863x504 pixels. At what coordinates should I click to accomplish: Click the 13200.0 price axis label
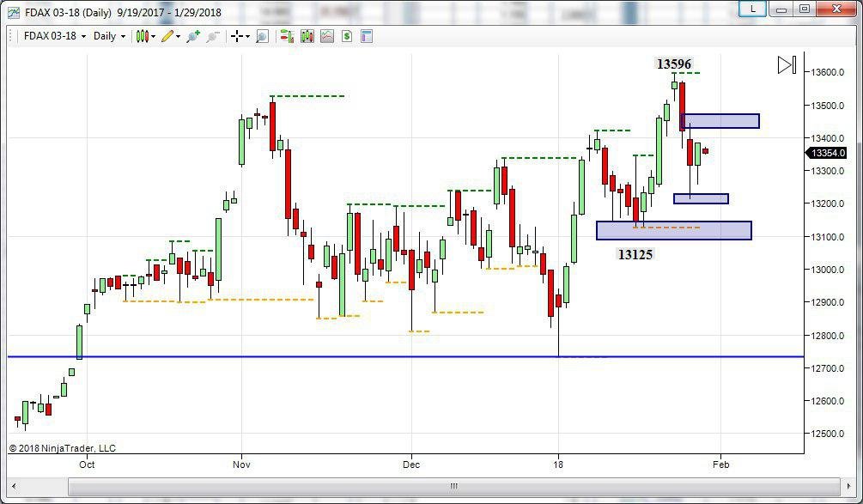pyautogui.click(x=827, y=203)
